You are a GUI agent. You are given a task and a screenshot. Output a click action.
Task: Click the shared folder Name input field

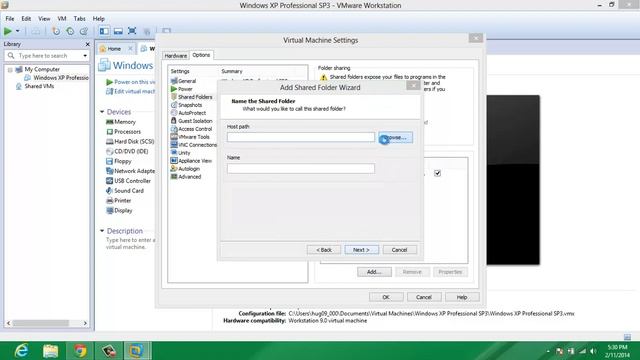301,168
